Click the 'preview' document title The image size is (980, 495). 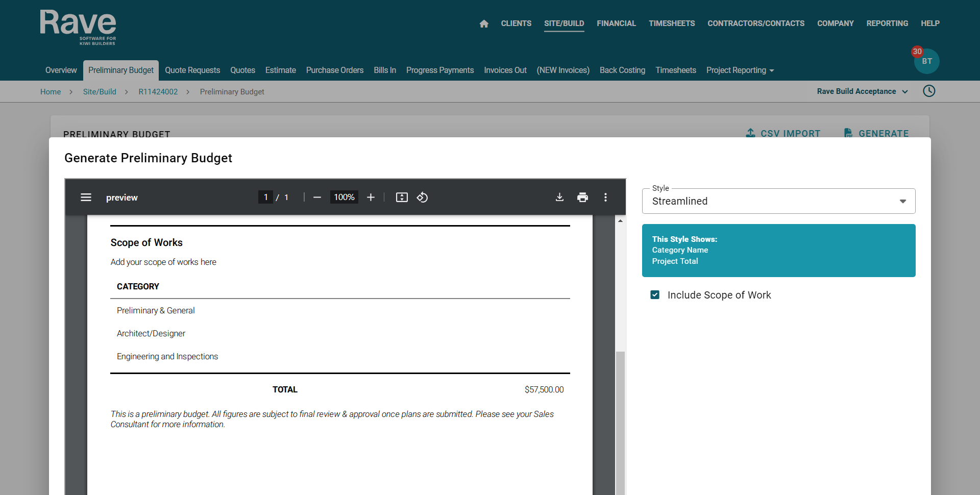coord(122,197)
